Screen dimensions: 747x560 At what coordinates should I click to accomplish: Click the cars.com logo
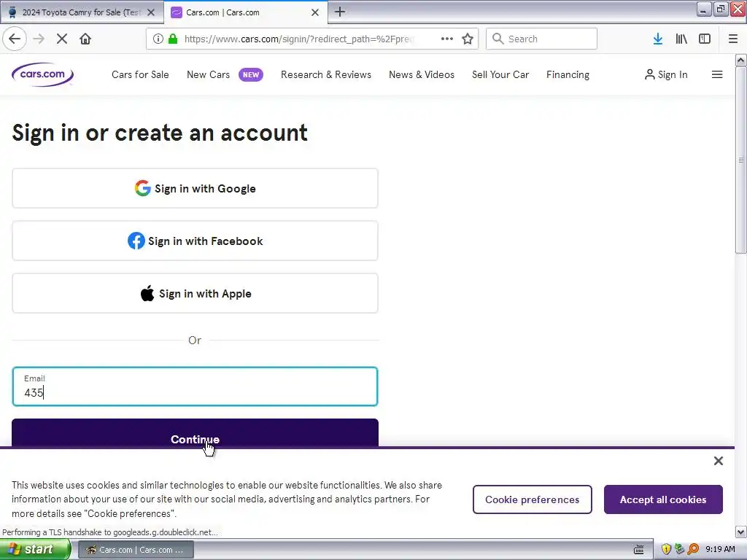[x=42, y=74]
